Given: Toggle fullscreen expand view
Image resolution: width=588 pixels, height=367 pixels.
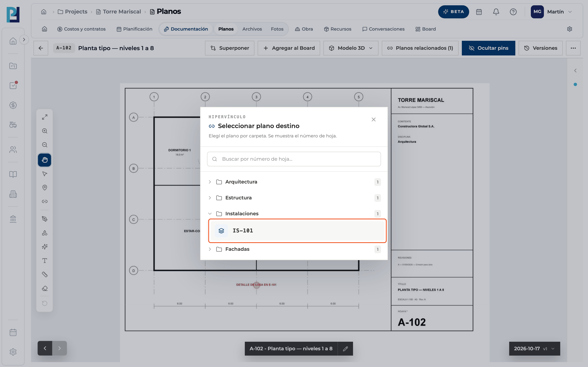Looking at the screenshot, I should pos(45,117).
